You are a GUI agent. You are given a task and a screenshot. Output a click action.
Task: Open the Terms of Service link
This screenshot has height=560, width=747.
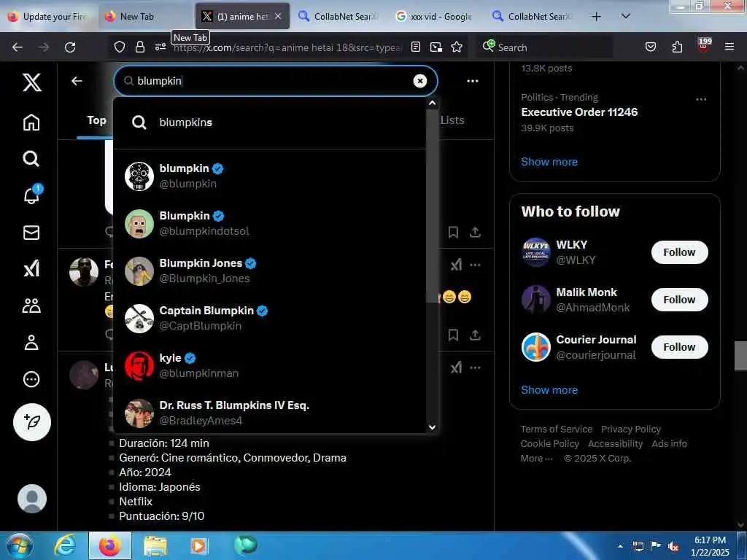(x=556, y=429)
